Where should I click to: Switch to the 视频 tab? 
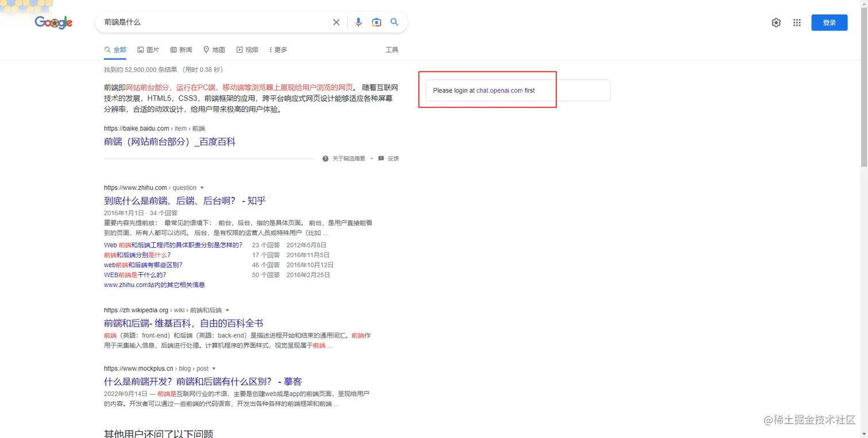point(247,50)
